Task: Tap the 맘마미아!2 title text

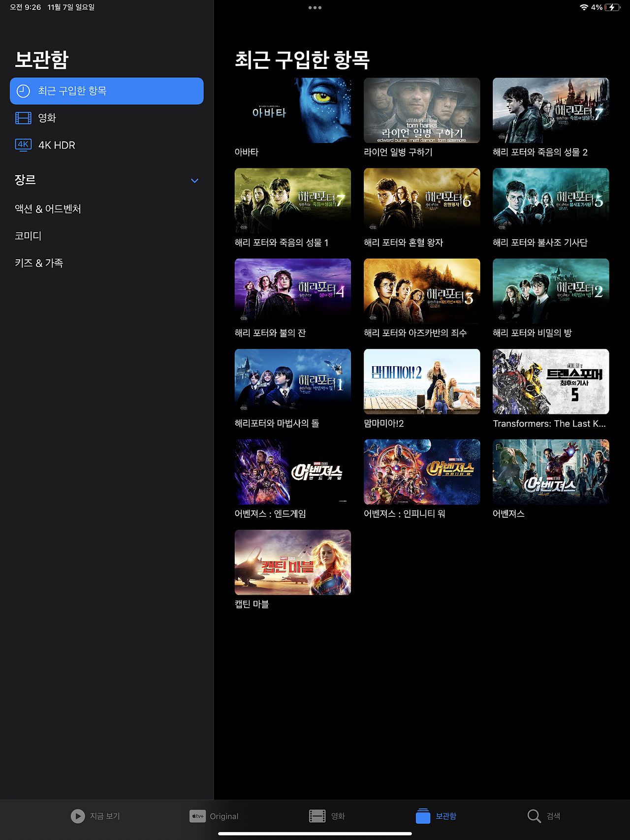Action: [384, 423]
